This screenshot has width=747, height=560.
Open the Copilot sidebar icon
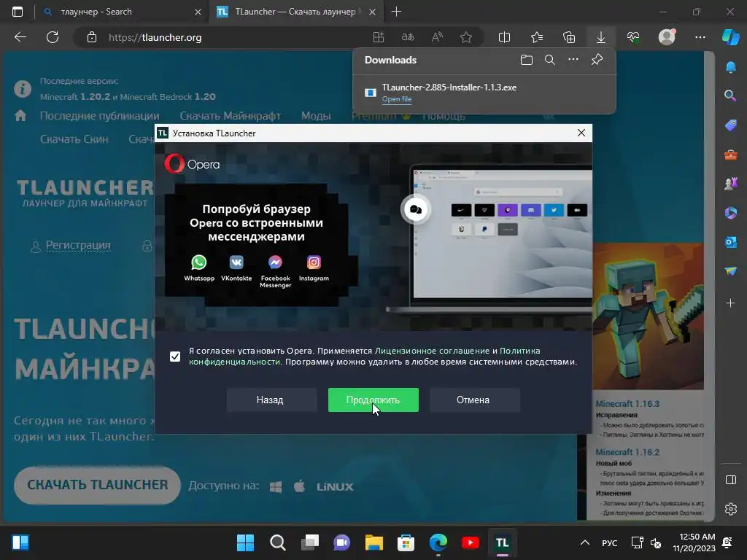(x=731, y=37)
